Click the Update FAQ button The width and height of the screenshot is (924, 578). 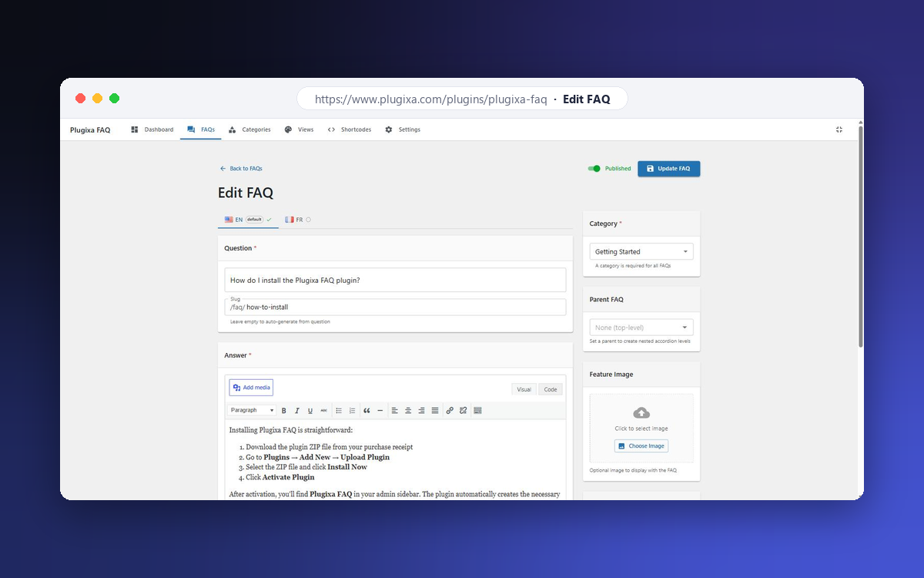click(x=668, y=168)
